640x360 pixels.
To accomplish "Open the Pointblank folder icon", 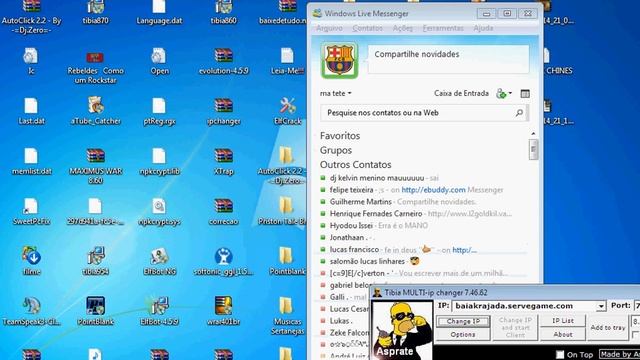I will (287, 261).
